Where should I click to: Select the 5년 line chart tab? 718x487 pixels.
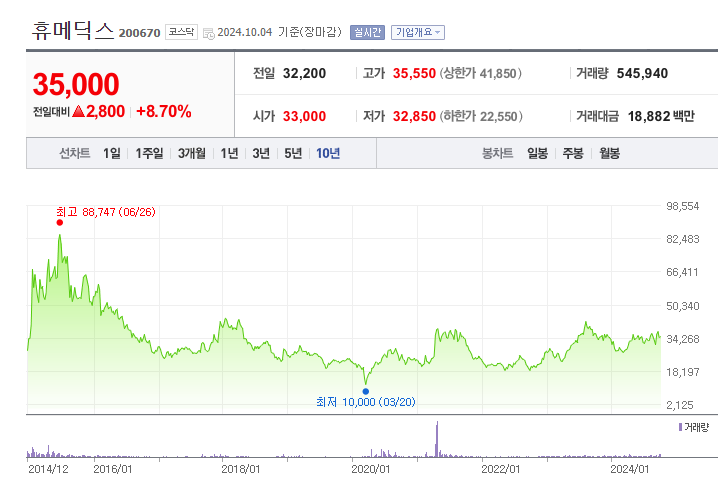[293, 153]
